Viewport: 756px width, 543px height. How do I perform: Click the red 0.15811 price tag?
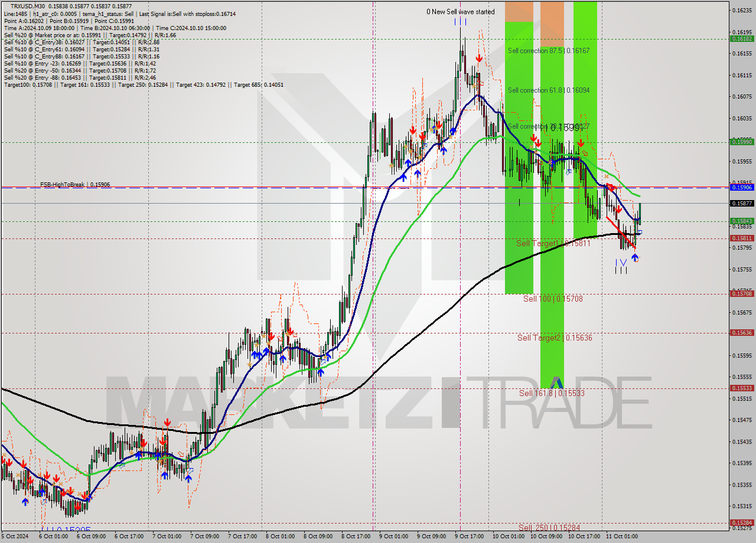tap(742, 238)
